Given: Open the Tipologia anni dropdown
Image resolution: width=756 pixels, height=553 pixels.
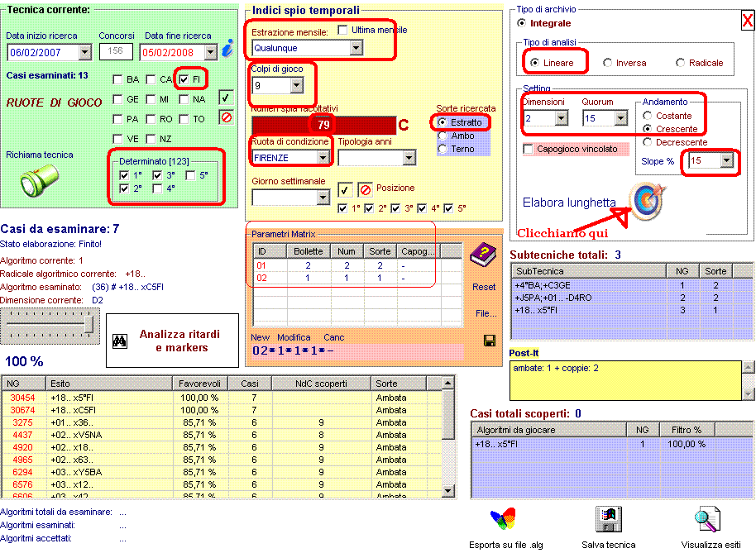Looking at the screenshot, I should click(409, 158).
